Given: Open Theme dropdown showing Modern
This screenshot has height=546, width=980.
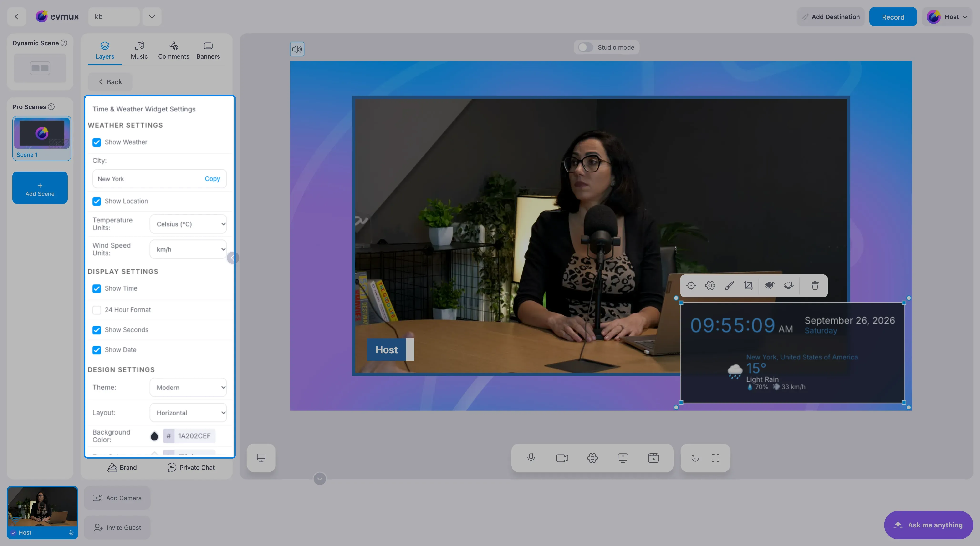Looking at the screenshot, I should tap(188, 387).
